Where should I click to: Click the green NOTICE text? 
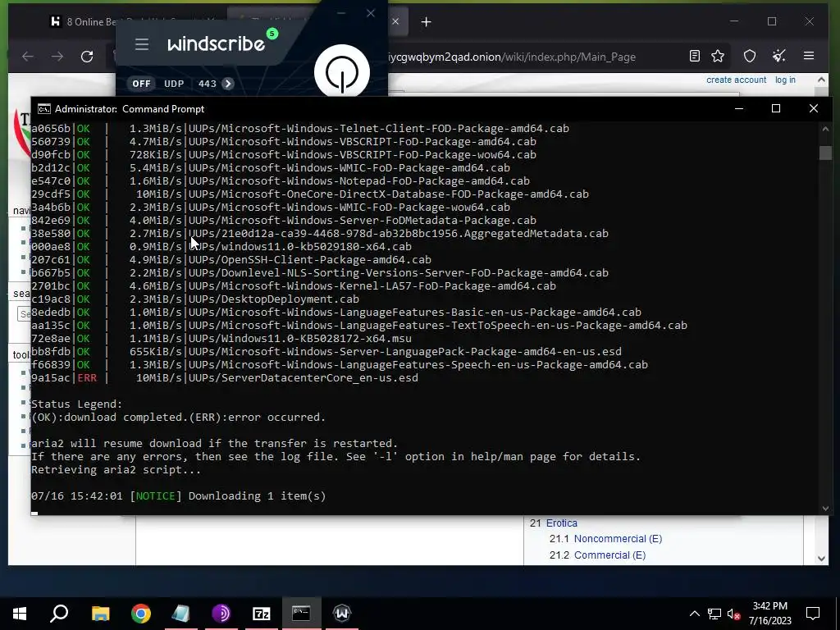[x=155, y=496]
